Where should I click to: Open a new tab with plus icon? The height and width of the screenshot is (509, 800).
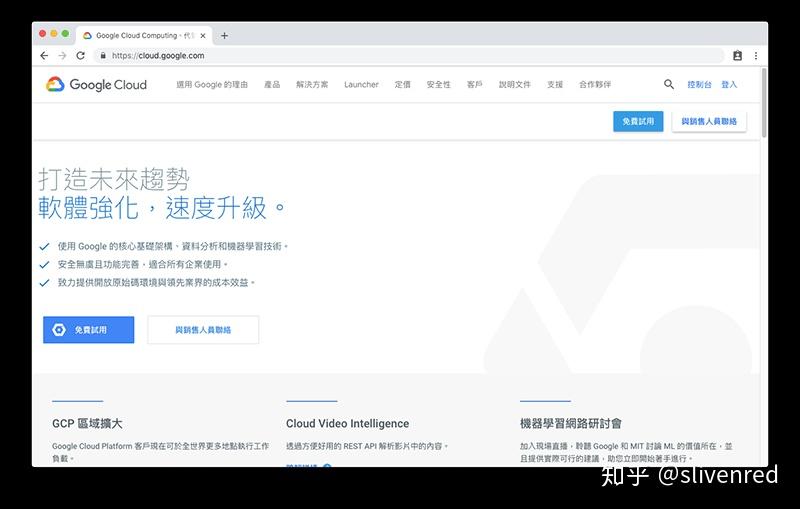click(224, 36)
